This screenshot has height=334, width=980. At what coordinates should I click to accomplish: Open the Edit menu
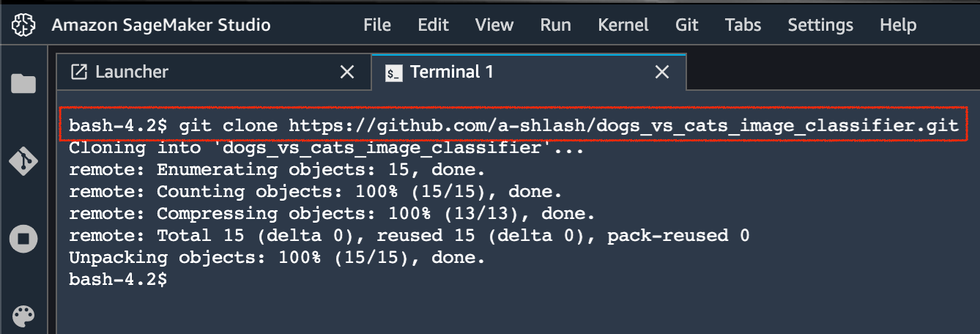[433, 25]
